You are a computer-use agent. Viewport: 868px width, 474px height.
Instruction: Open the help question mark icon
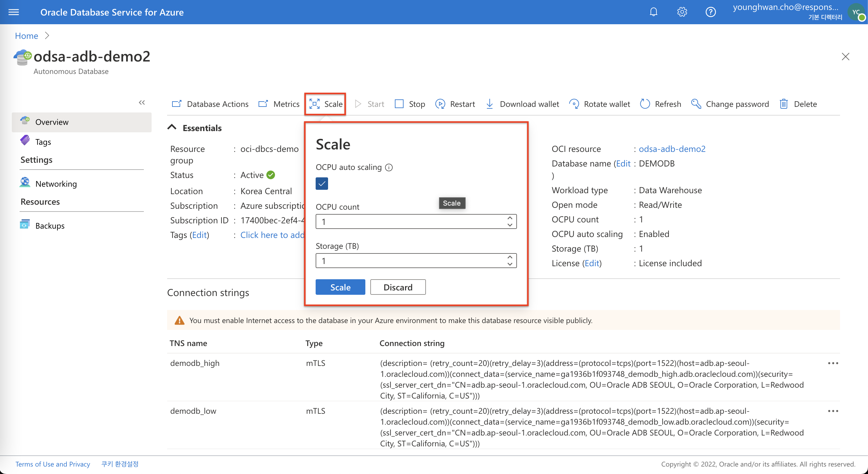710,12
